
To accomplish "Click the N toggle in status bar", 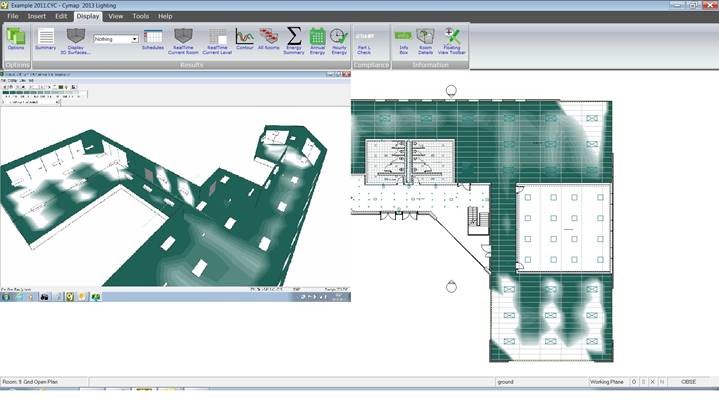I will pyautogui.click(x=662, y=382).
